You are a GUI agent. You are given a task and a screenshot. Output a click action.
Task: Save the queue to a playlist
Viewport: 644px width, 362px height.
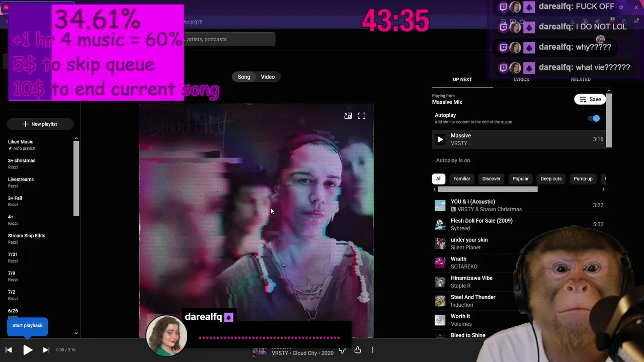click(x=590, y=99)
